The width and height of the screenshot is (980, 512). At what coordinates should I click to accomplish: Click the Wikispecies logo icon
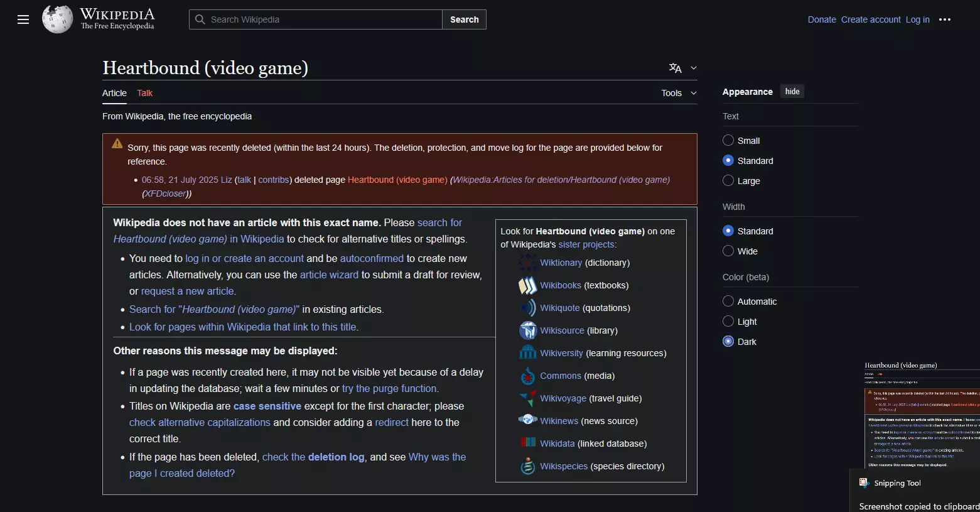coord(528,466)
